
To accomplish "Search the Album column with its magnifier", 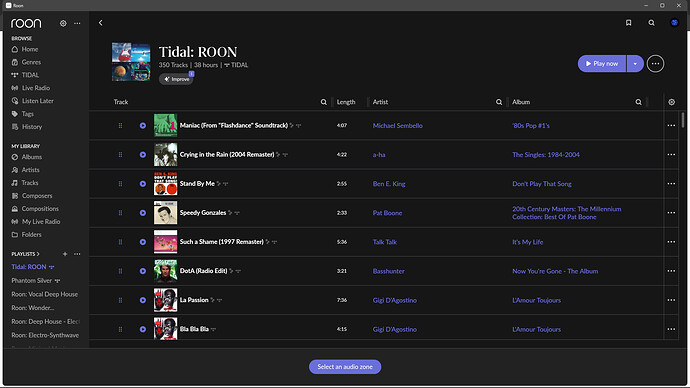I will click(x=638, y=102).
